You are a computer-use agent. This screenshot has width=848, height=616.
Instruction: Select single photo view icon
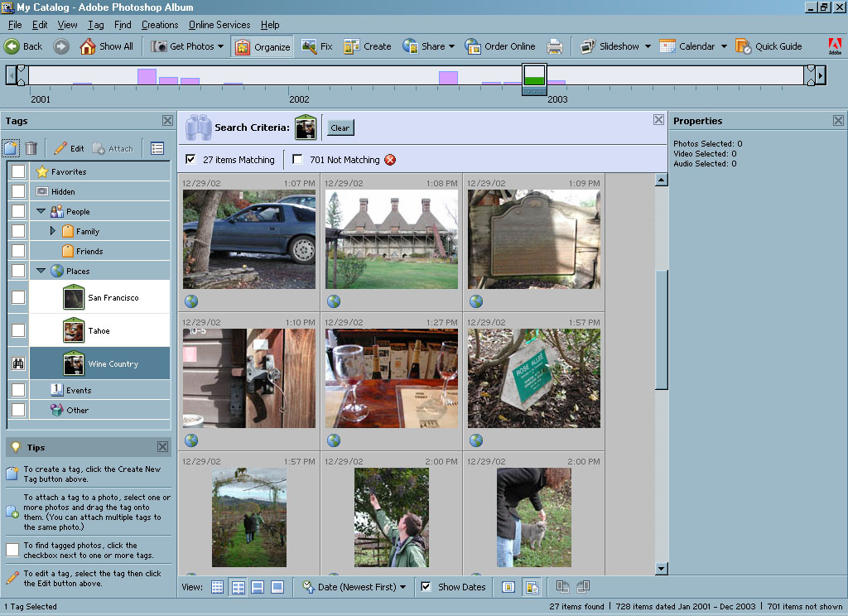(277, 587)
